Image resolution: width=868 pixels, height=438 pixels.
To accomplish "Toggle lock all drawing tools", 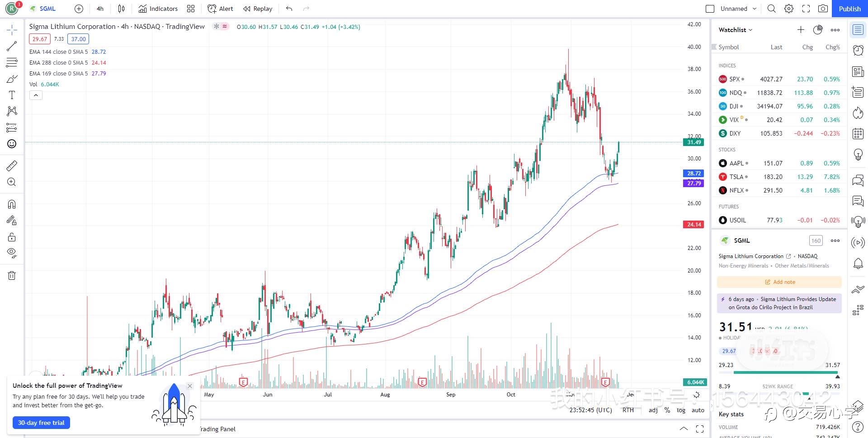I will point(12,237).
